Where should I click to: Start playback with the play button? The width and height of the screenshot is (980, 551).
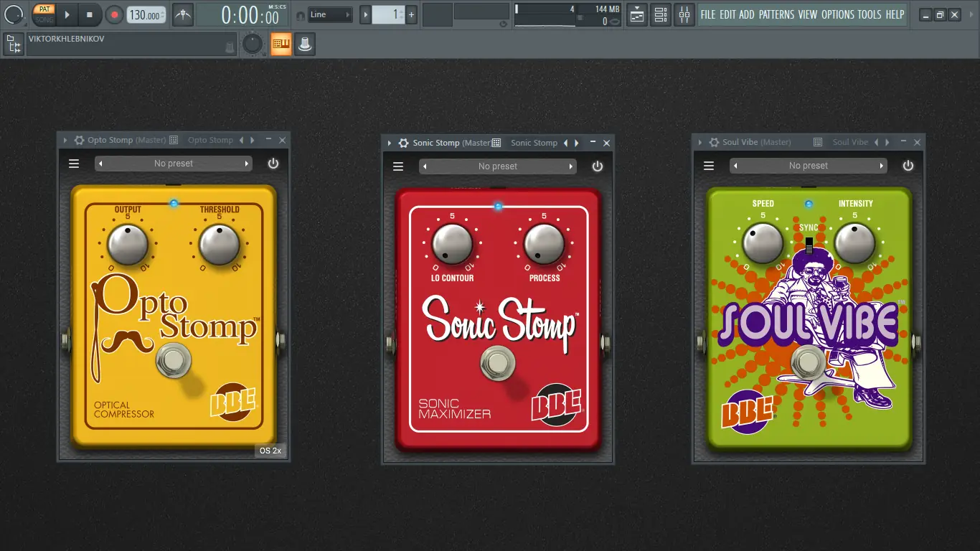pyautogui.click(x=67, y=14)
